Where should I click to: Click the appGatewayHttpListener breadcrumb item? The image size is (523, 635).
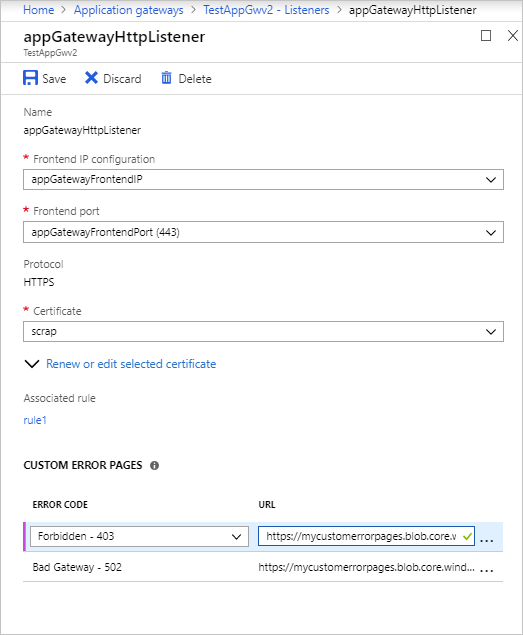(x=412, y=10)
